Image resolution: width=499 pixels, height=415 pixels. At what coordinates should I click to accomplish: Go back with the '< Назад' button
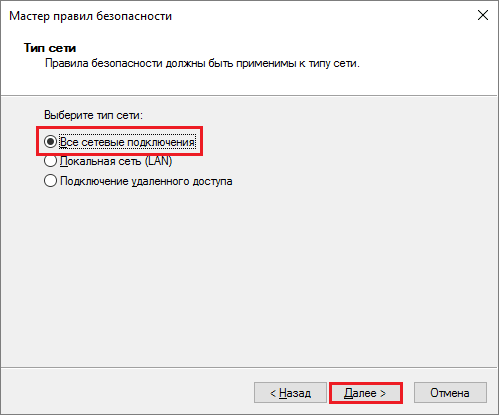click(290, 393)
